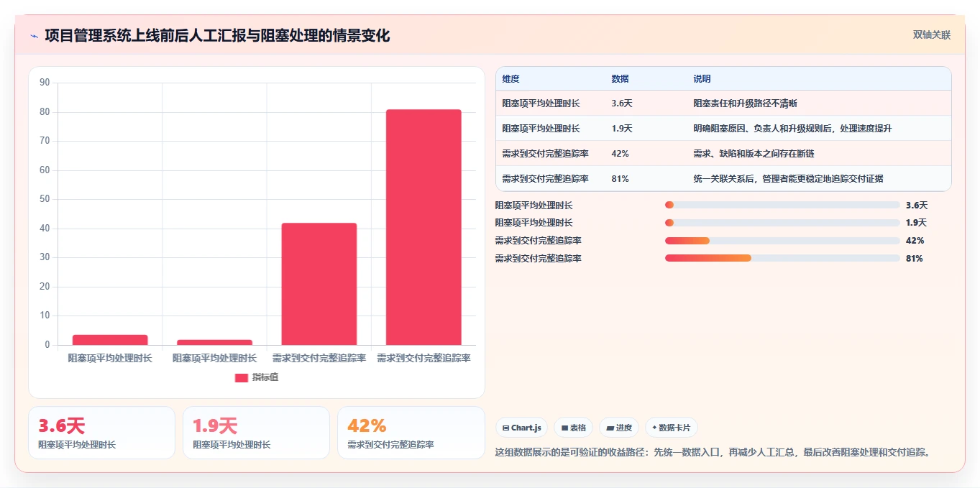Click the 3.6天 cell in the table
Image resolution: width=980 pixels, height=488 pixels.
[622, 103]
